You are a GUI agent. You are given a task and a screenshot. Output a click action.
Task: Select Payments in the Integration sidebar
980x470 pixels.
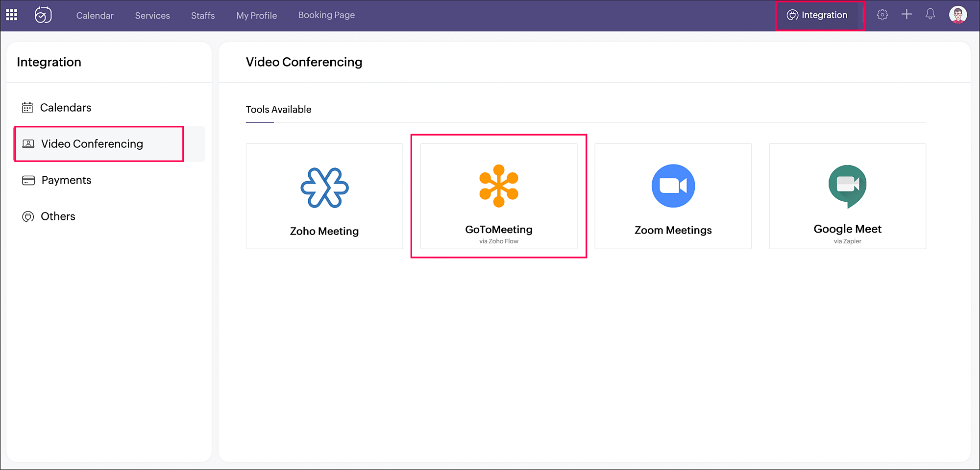pyautogui.click(x=109, y=180)
